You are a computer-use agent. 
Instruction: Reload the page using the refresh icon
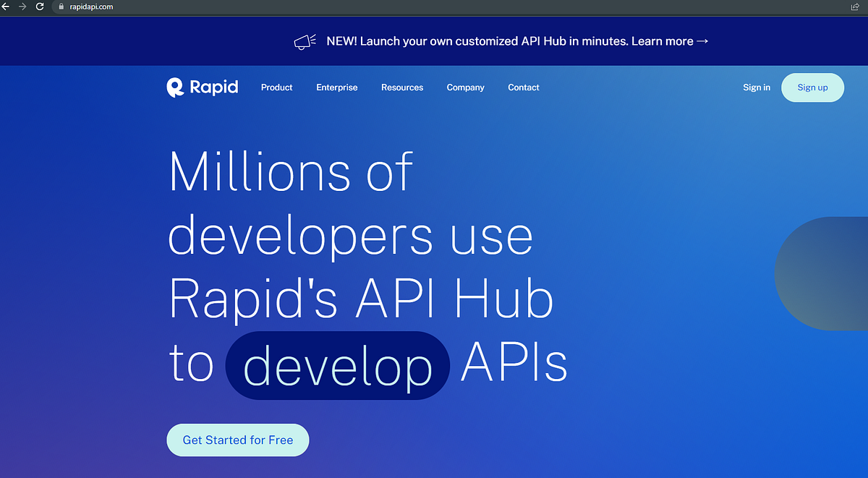40,7
